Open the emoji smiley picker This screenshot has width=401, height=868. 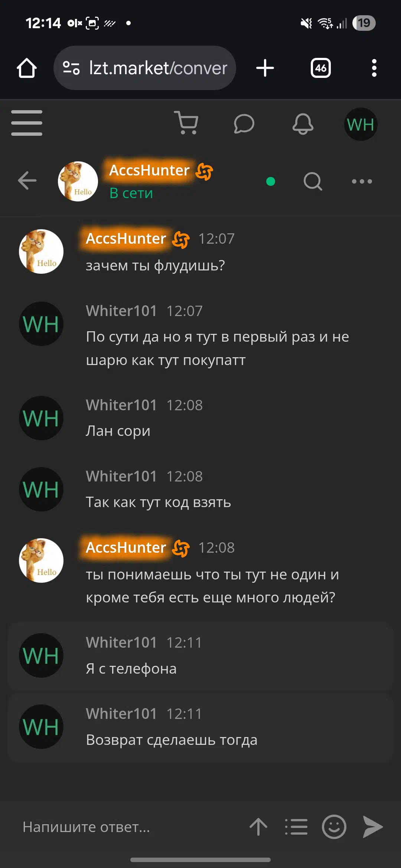(334, 827)
